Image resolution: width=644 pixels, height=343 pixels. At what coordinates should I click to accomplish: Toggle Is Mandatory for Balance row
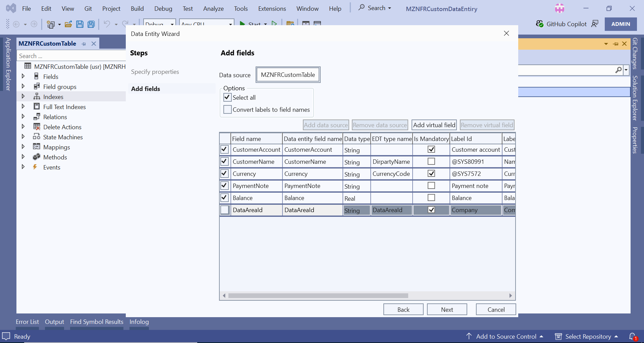pos(431,198)
